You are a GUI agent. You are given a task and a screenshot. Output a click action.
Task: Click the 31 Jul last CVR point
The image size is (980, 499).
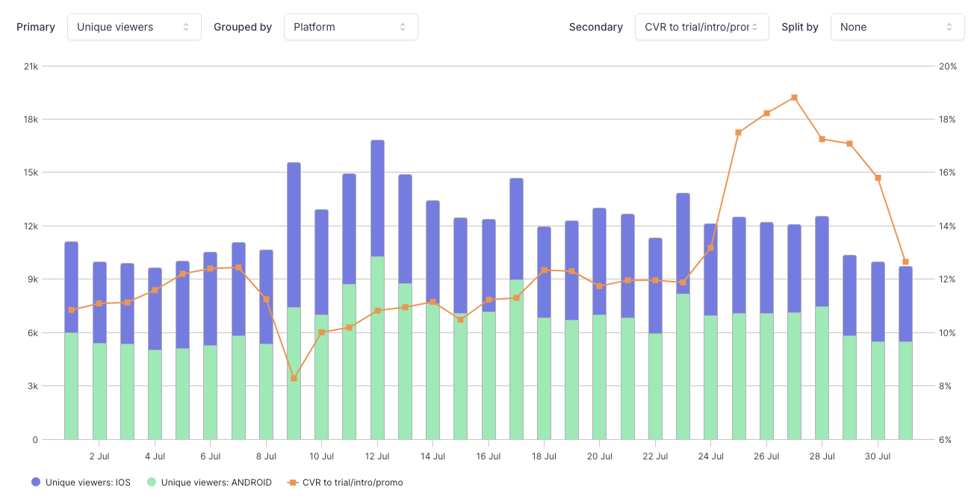click(x=905, y=261)
